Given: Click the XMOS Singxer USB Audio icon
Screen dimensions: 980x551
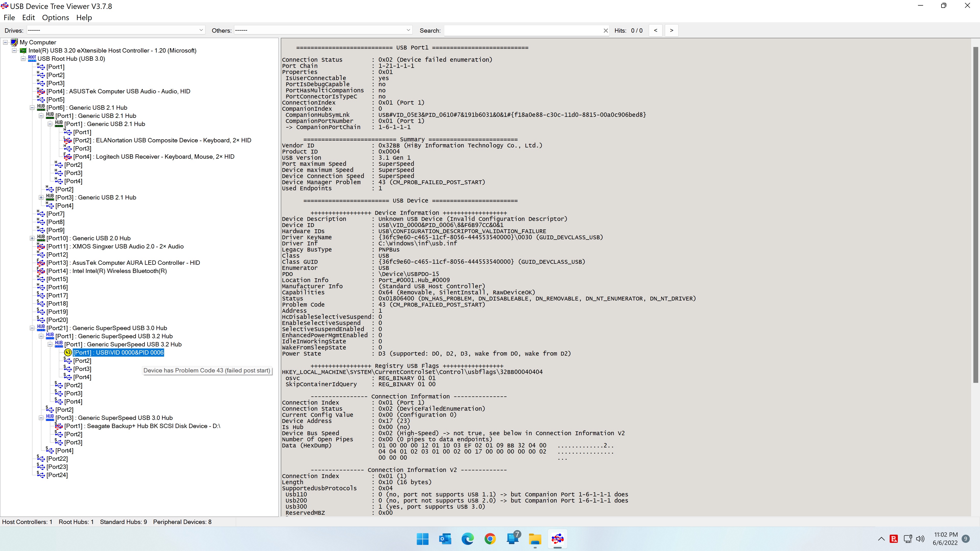Looking at the screenshot, I should point(41,246).
